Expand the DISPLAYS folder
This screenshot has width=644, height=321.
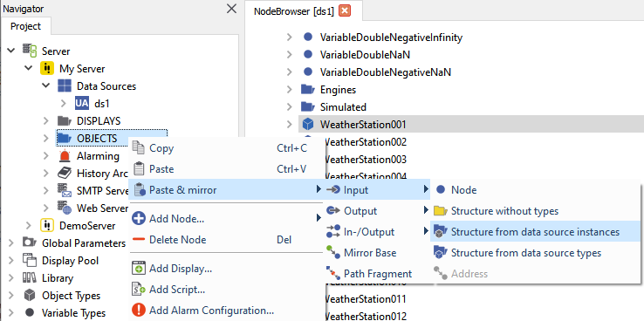[46, 120]
